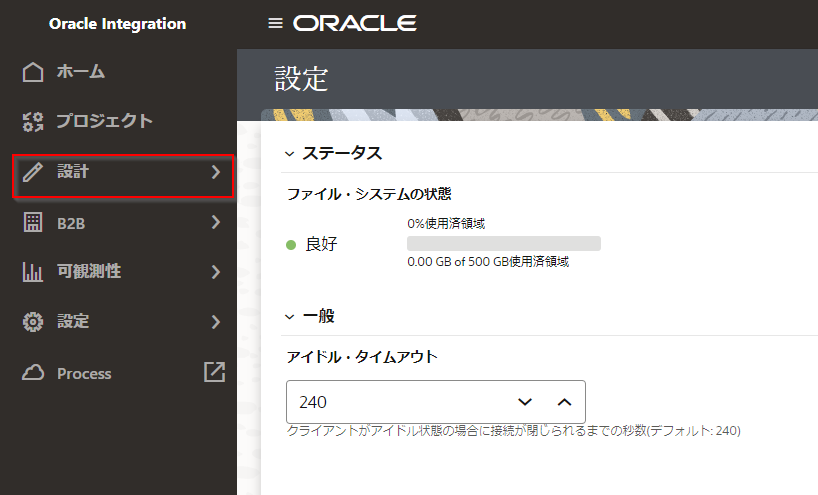Click the Oracle logo in header

(355, 23)
